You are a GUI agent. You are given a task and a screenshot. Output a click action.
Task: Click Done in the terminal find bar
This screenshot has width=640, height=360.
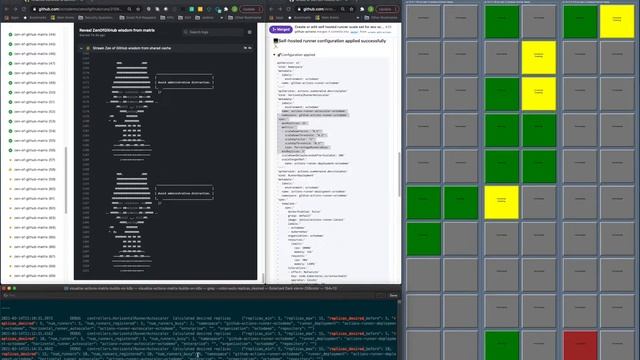click(393, 296)
